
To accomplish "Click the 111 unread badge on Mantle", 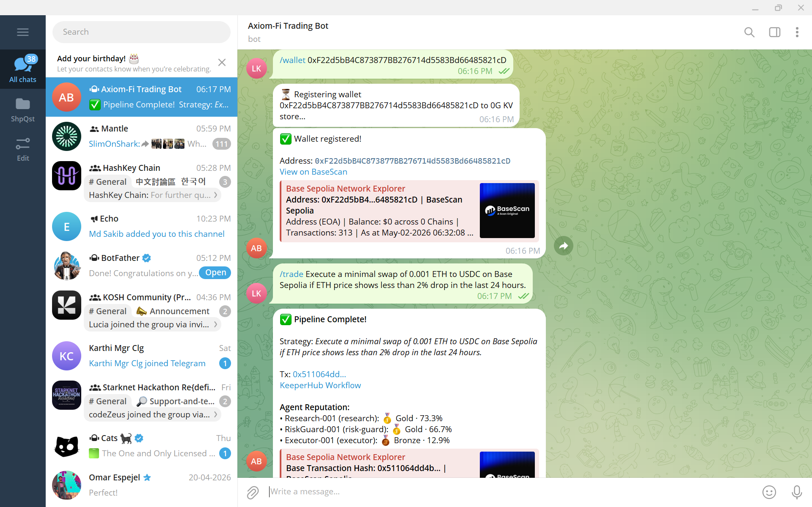I will (222, 144).
